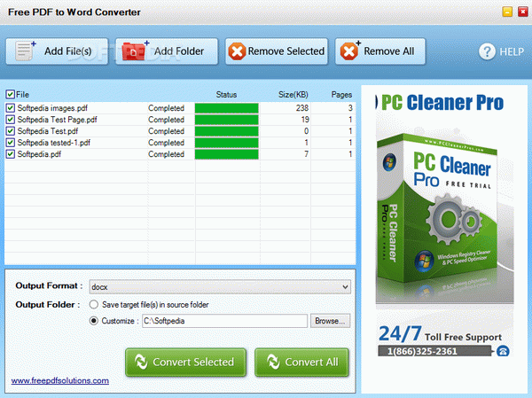
Task: Click the Remove All orange X icon
Action: (350, 51)
